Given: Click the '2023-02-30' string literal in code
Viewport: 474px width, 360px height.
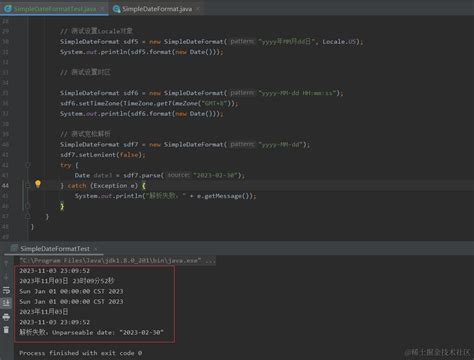Looking at the screenshot, I should [216, 175].
